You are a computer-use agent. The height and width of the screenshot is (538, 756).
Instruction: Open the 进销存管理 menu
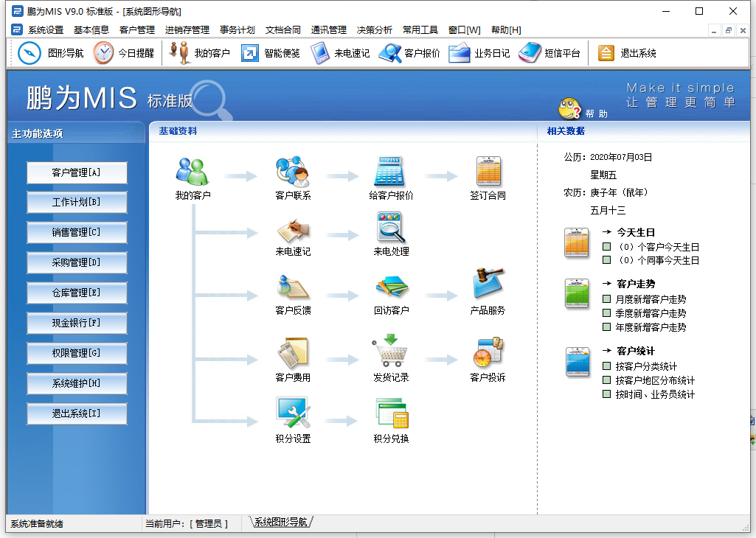tap(187, 30)
